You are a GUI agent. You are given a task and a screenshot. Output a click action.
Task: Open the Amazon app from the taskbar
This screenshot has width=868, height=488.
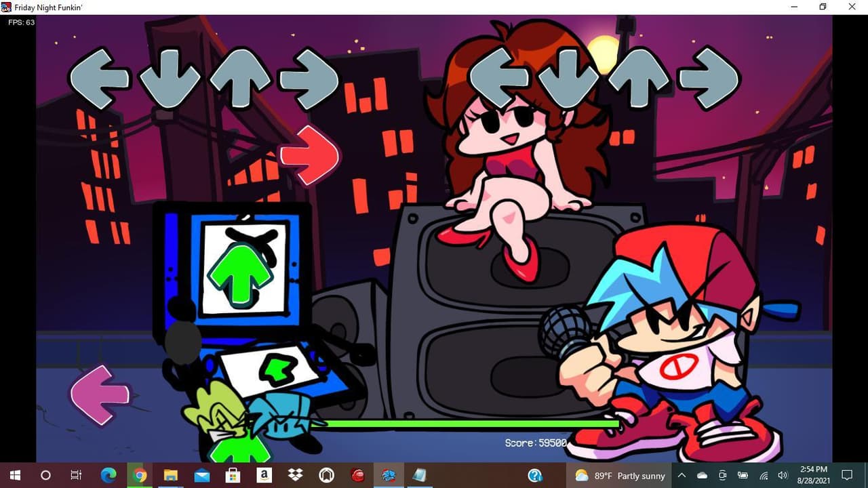(264, 475)
